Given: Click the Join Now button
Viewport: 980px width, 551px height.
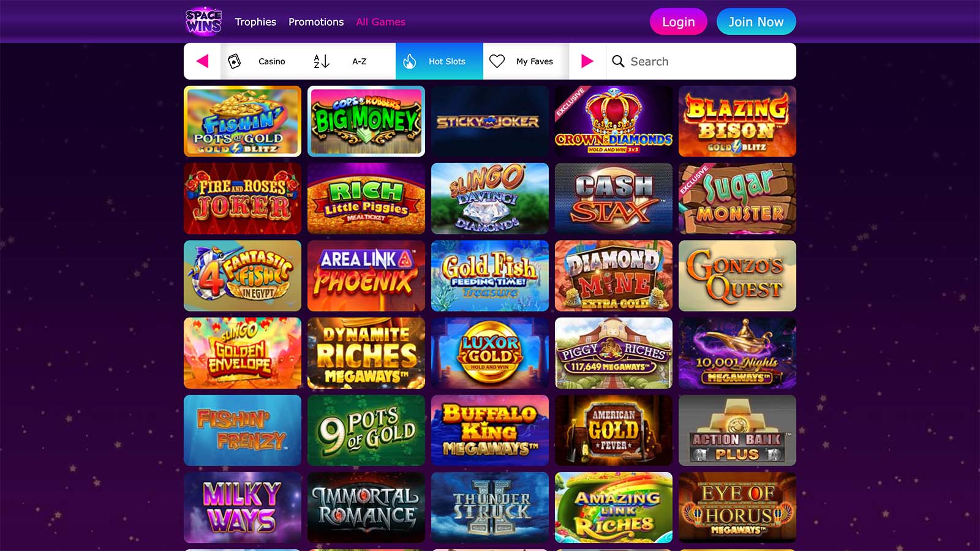Looking at the screenshot, I should click(x=756, y=22).
